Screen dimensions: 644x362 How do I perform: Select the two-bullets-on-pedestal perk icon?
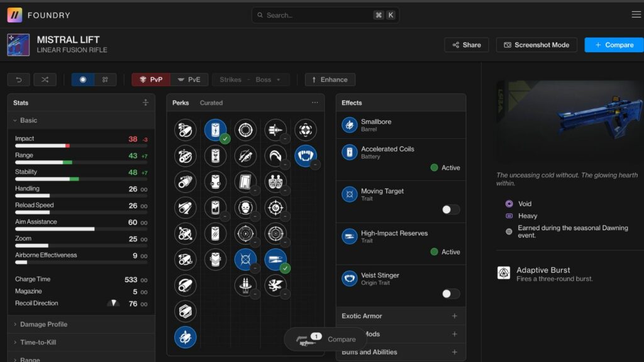(x=245, y=285)
